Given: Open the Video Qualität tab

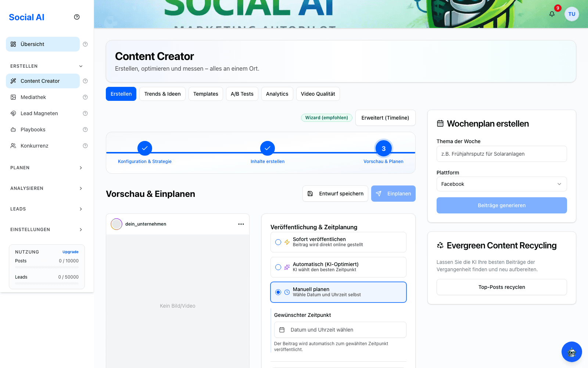Looking at the screenshot, I should tap(318, 94).
